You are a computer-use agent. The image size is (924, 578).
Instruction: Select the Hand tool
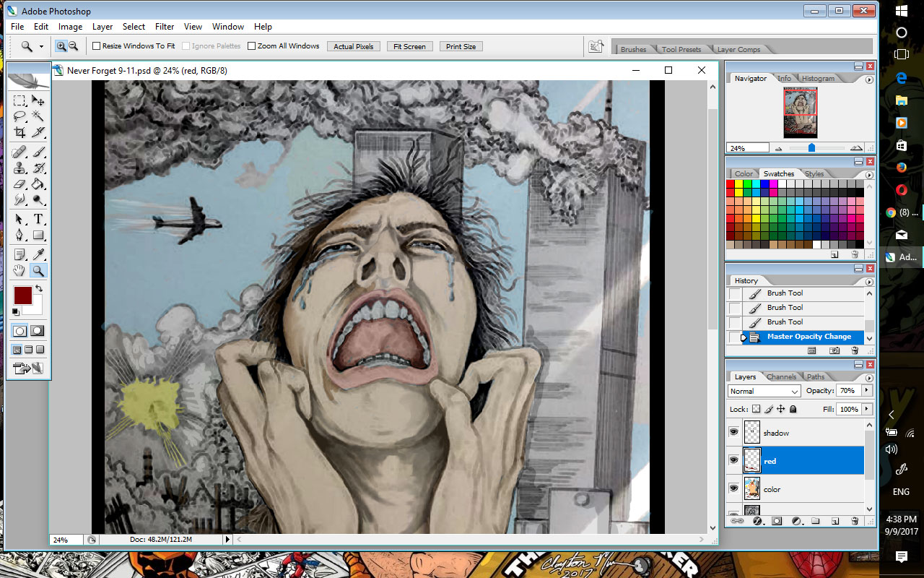click(x=19, y=271)
